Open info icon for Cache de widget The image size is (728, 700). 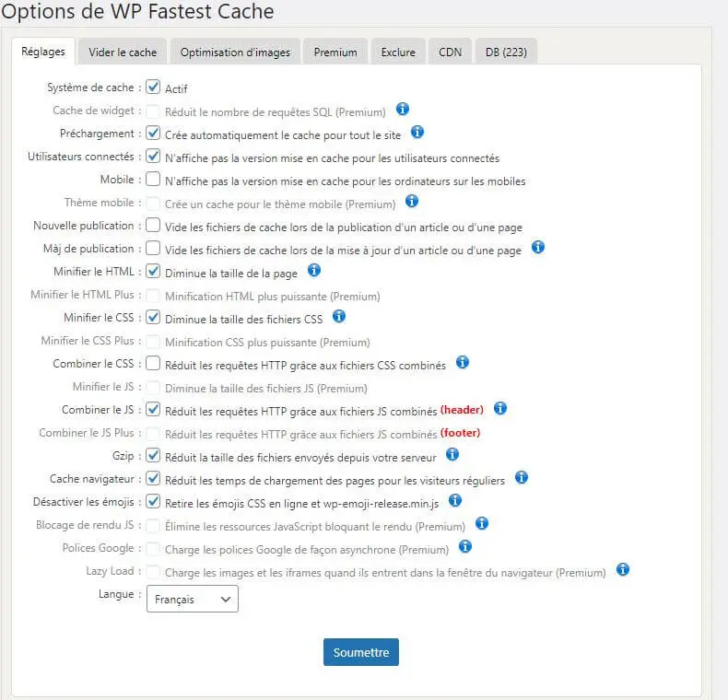tap(402, 109)
